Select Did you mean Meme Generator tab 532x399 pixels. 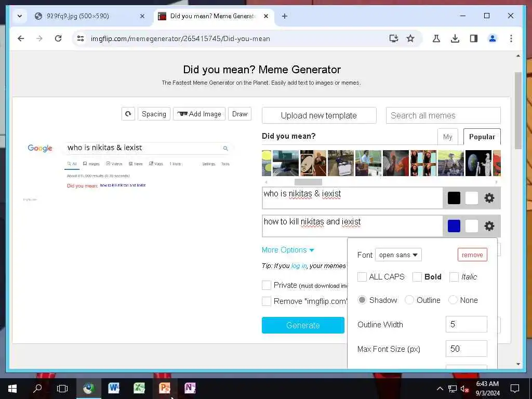212,16
